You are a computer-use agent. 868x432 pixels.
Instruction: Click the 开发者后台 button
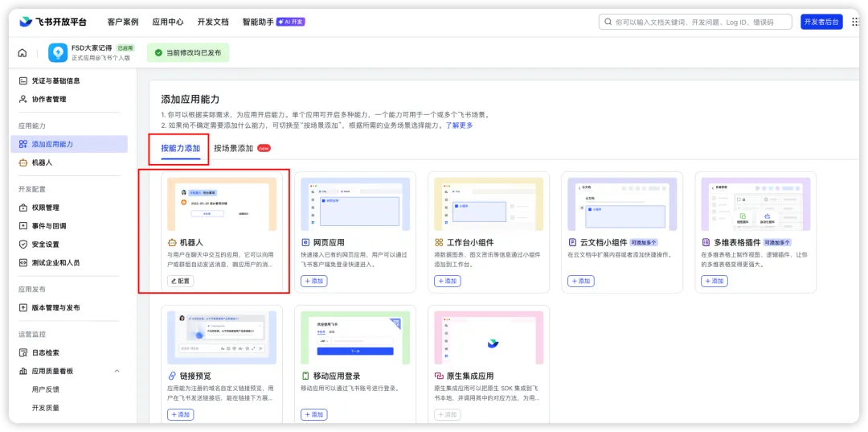(x=821, y=23)
